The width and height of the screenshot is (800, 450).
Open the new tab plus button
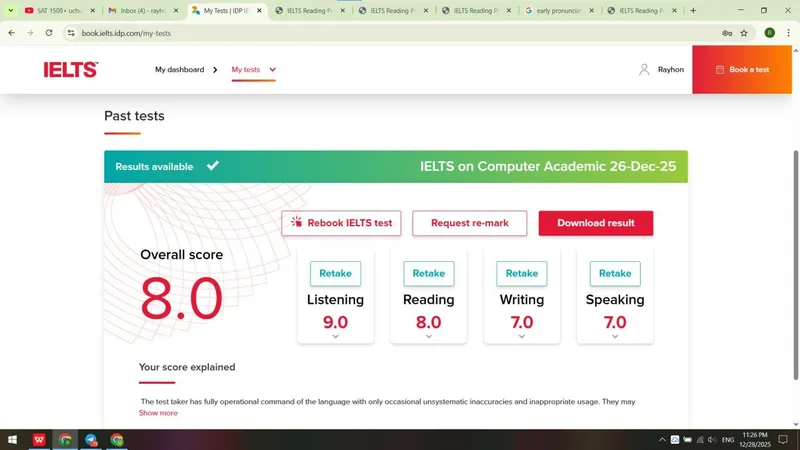[x=693, y=10]
